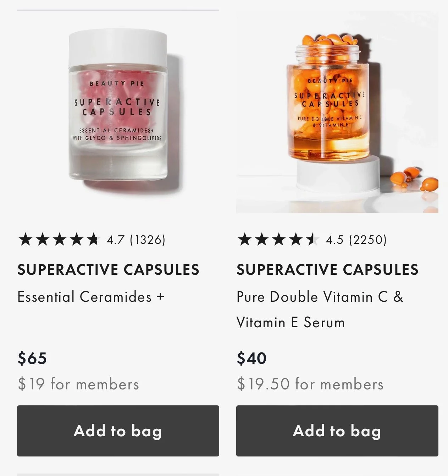Image resolution: width=448 pixels, height=476 pixels.
Task: Click the $19.50 for members price
Action: [x=310, y=384]
